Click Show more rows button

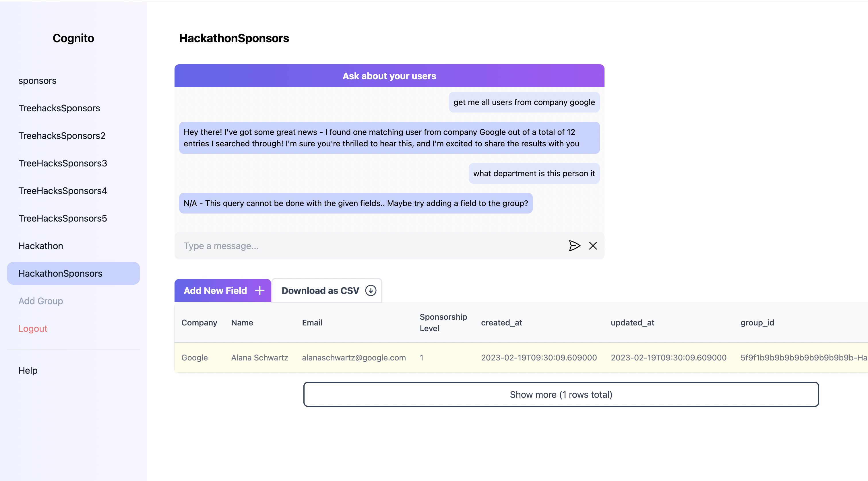click(x=561, y=394)
